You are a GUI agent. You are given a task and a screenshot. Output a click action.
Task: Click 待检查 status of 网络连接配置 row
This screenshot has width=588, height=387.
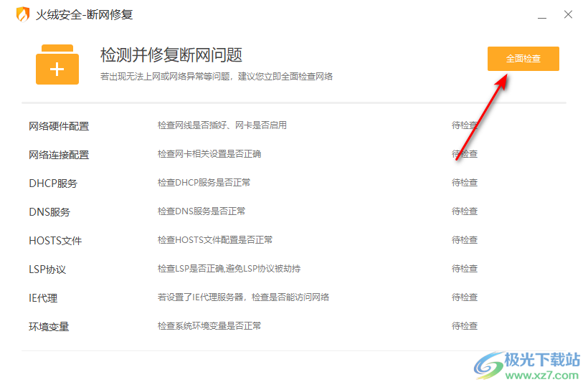coord(464,154)
